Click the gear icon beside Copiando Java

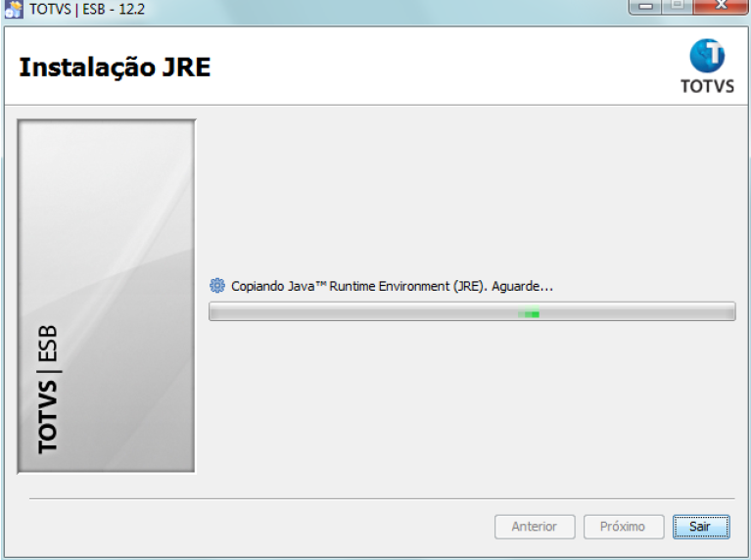217,286
